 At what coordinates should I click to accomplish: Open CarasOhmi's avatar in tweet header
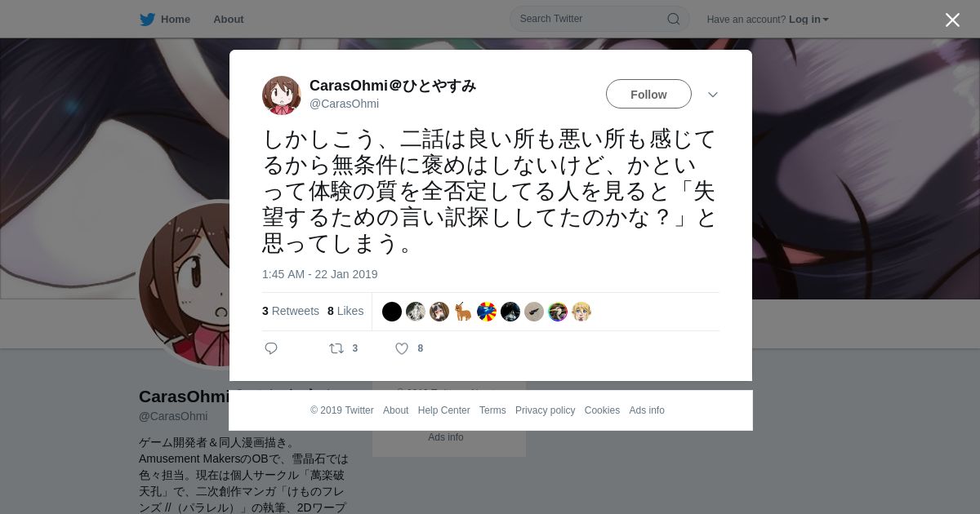tap(282, 95)
